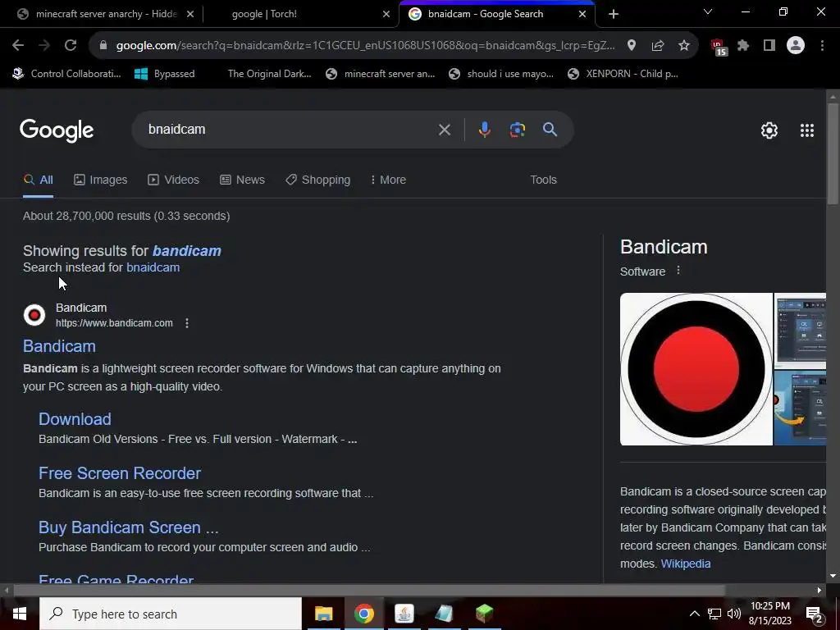Screen dimensions: 840x630
Task: Start voice search with microphone
Action: 484,130
